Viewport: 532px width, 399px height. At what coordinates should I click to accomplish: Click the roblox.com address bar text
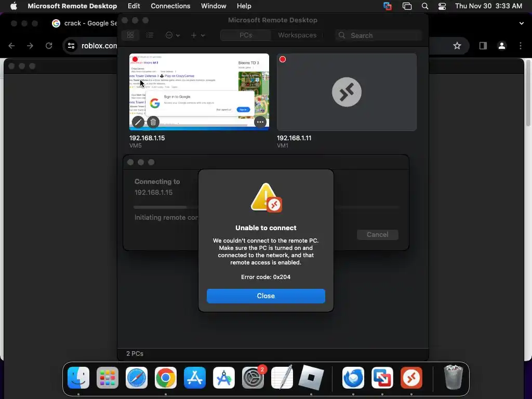(x=99, y=46)
